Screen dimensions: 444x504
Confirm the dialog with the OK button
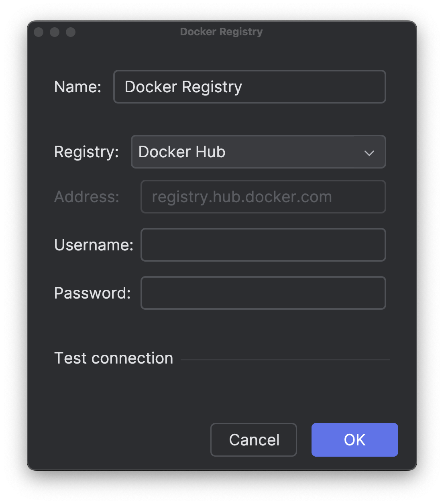coord(355,440)
